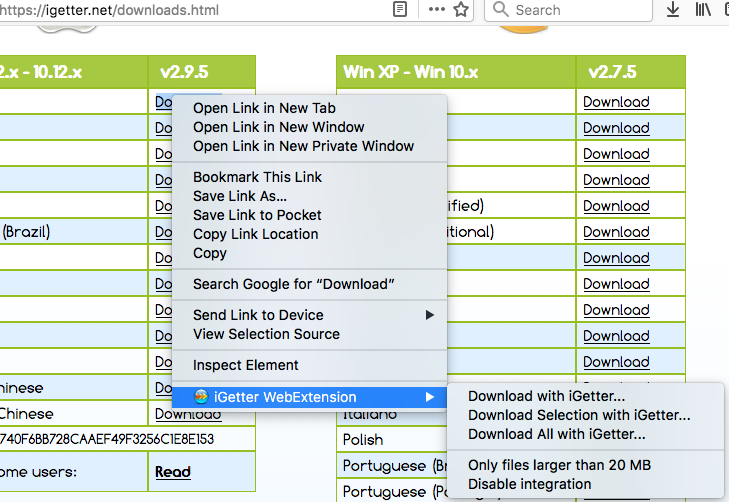Image resolution: width=729 pixels, height=502 pixels.
Task: Choose Download with iGetter...
Action: 585,396
